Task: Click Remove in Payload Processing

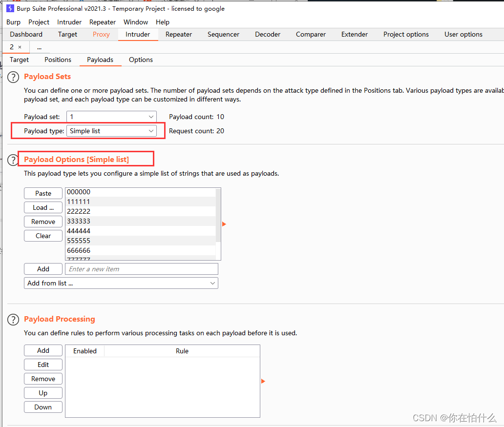Action: coord(43,379)
